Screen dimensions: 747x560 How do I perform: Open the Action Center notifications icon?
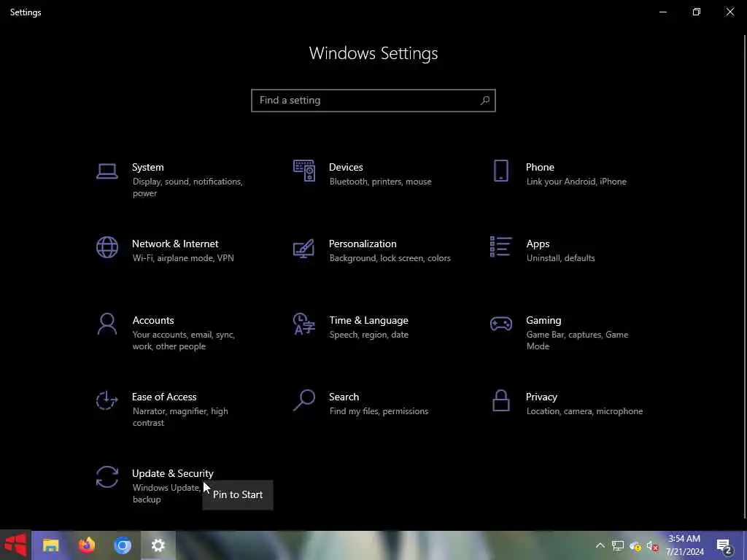724,546
